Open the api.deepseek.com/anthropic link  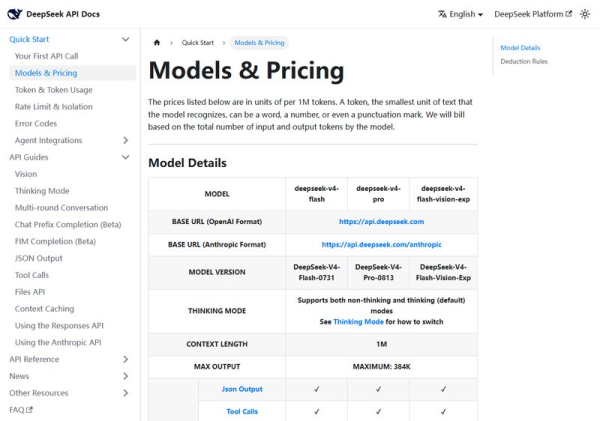coord(382,245)
